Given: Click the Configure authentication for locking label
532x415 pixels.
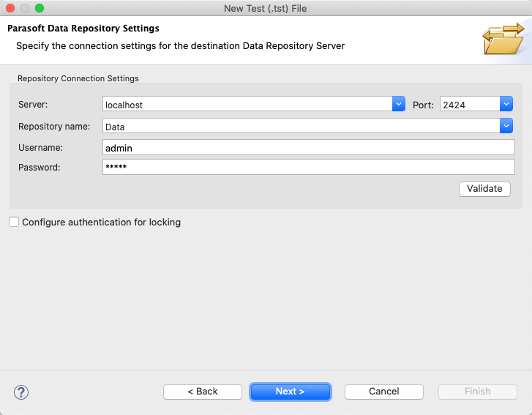Looking at the screenshot, I should tap(102, 223).
